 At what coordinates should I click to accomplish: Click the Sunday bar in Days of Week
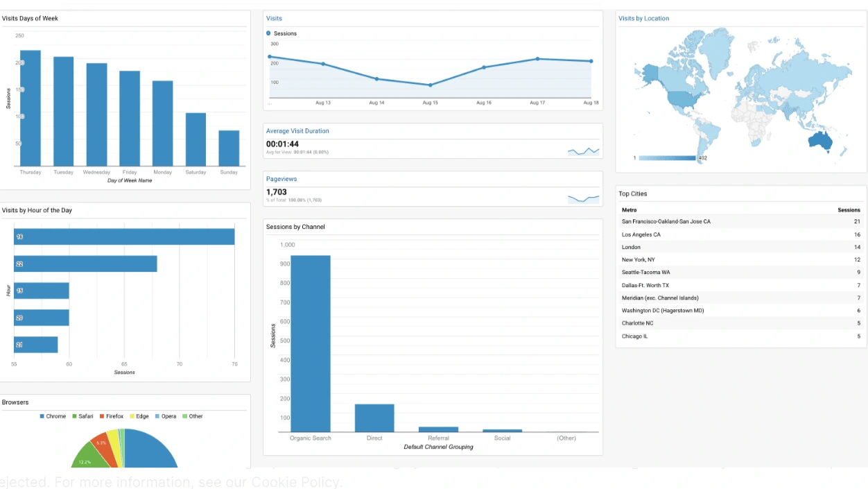coord(229,148)
